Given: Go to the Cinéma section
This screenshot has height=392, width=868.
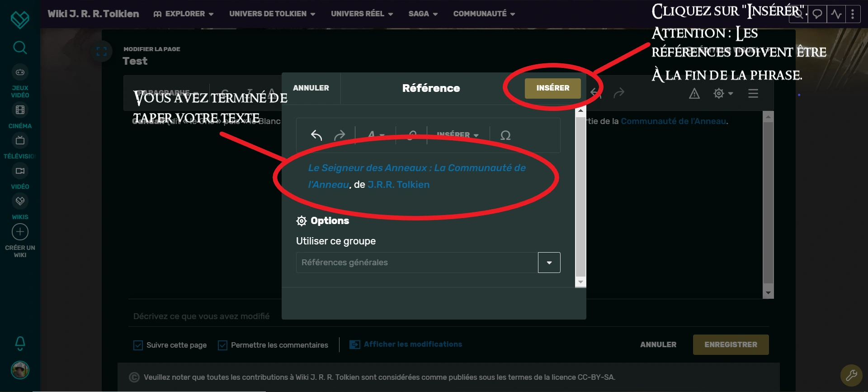Looking at the screenshot, I should pos(20,116).
